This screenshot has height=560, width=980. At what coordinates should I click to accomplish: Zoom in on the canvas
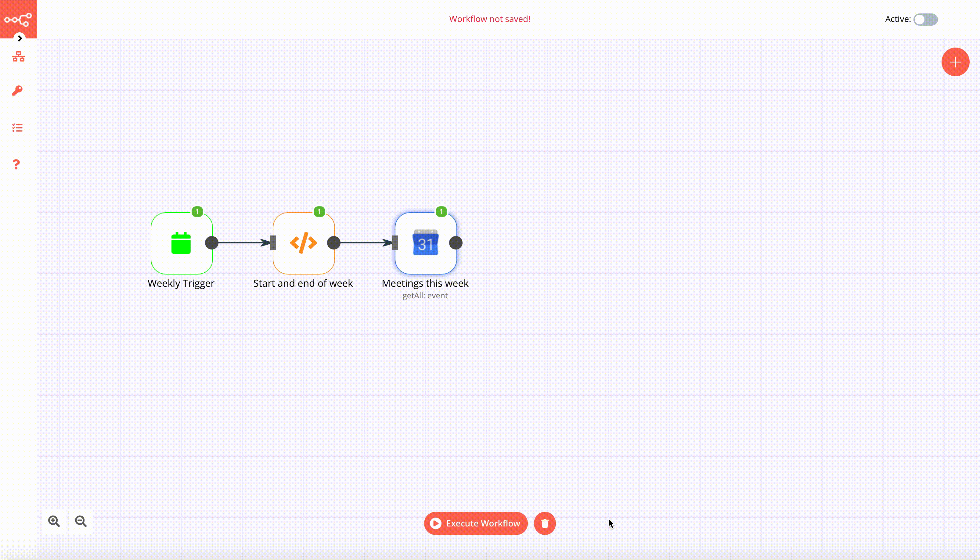click(x=54, y=521)
